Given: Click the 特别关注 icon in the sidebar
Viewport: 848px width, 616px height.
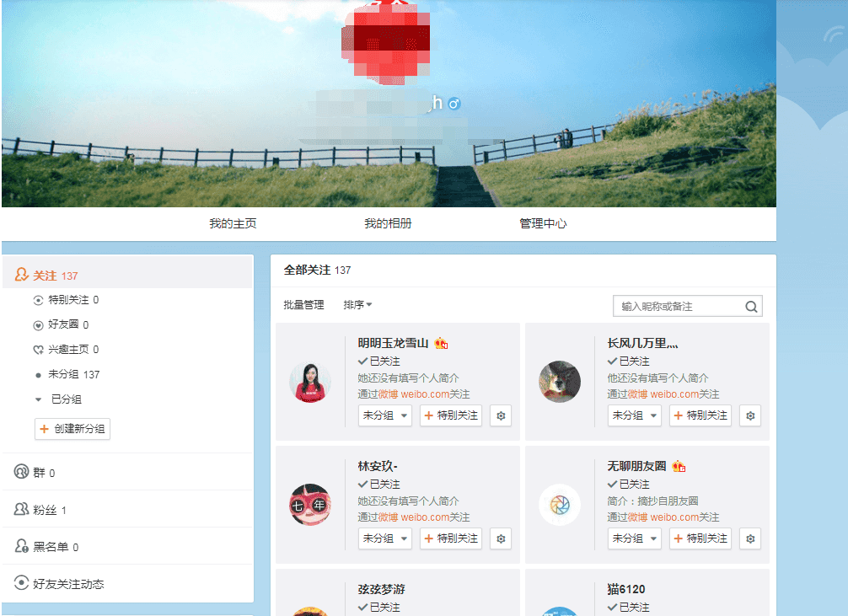Looking at the screenshot, I should [x=38, y=300].
